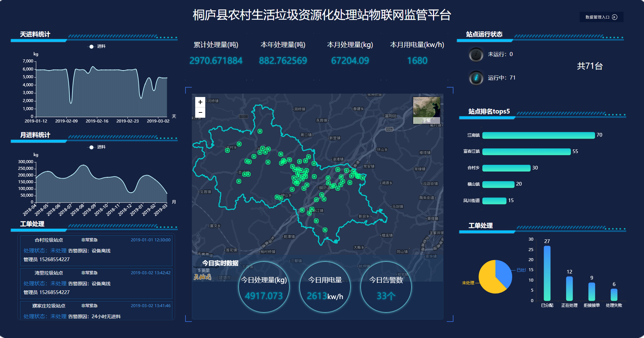Select the 富春江镇 ranking bar
Image resolution: width=644 pixels, height=338 pixels.
(x=526, y=151)
